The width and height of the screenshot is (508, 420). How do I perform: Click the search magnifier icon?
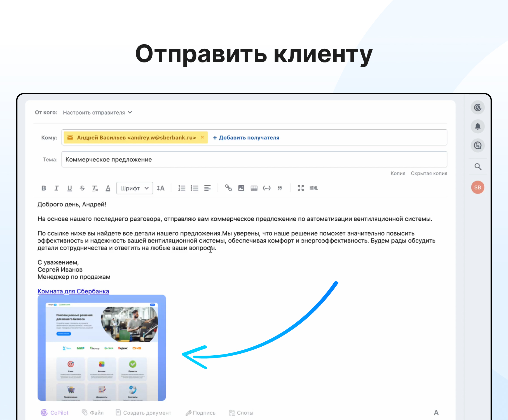478,167
